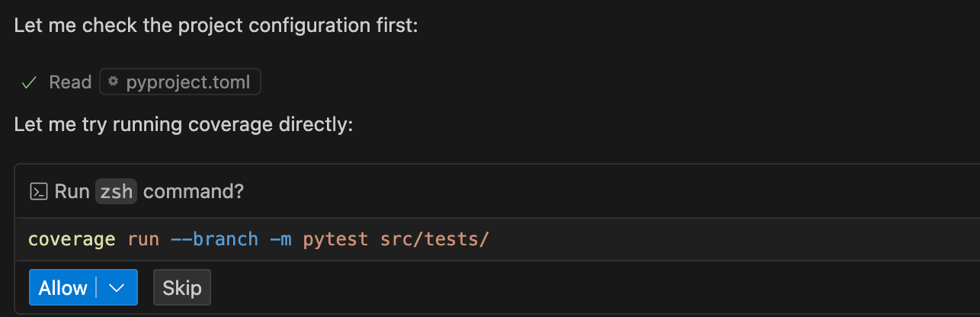Click pytest in the command line

[x=335, y=239]
